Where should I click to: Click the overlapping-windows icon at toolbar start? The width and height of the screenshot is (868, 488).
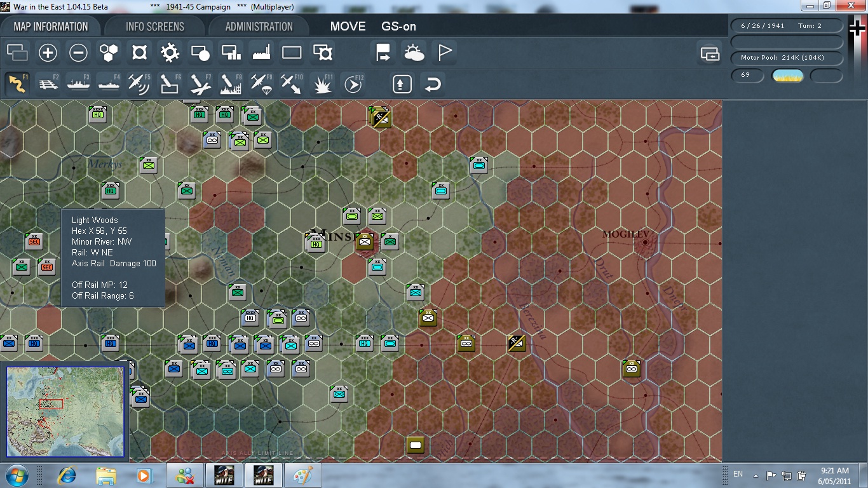17,52
